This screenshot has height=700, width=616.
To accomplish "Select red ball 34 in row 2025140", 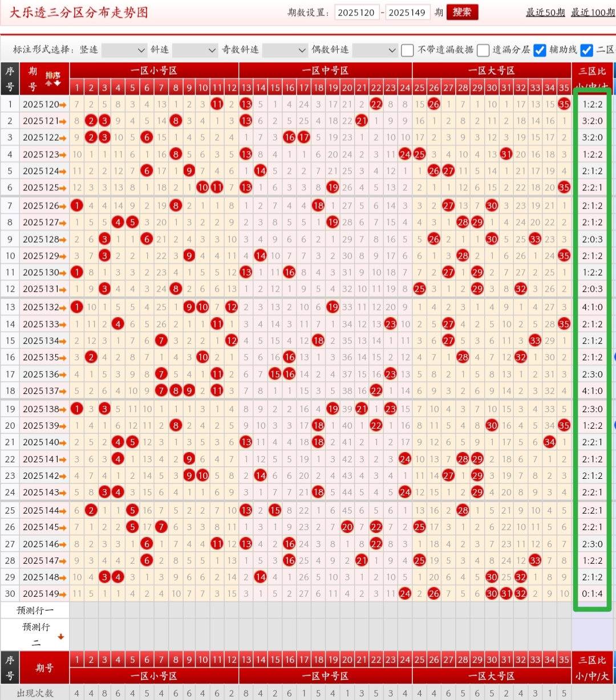I will coord(550,442).
